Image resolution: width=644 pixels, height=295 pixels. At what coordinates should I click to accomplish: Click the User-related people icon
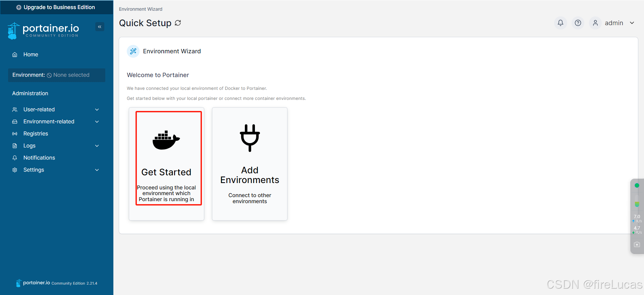15,110
